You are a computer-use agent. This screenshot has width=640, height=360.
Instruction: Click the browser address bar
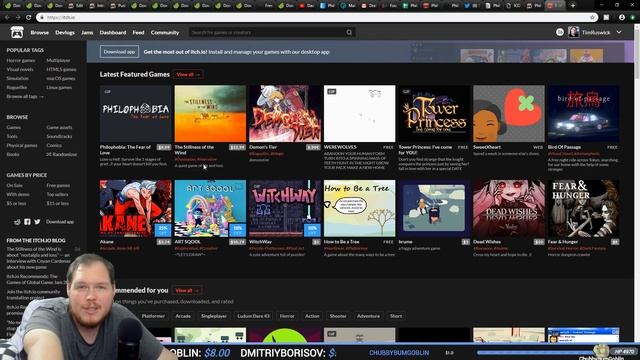point(316,18)
